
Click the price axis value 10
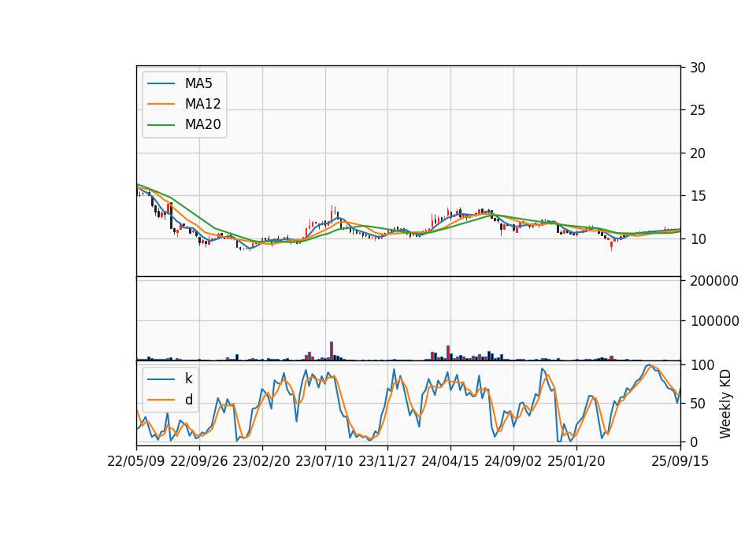point(698,239)
